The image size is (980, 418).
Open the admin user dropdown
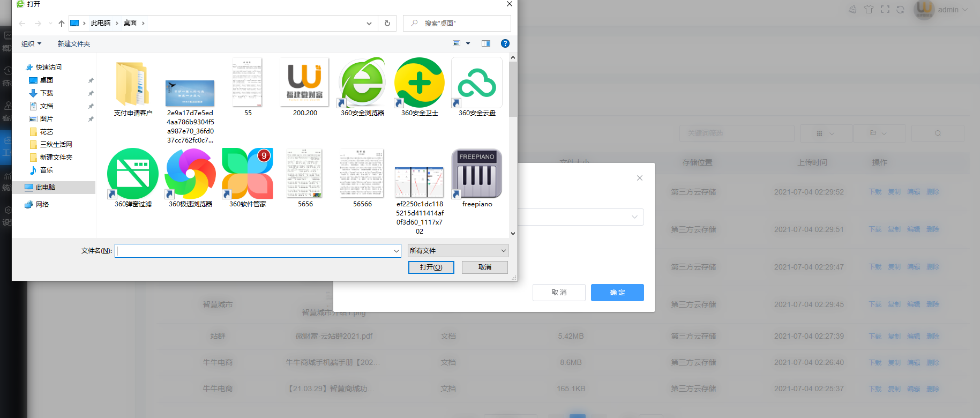point(953,10)
